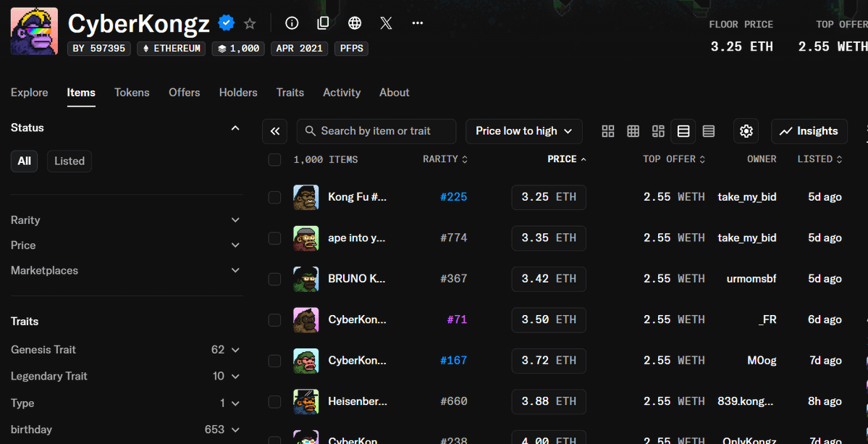Check the ape into y... row checkbox
Viewport: 868px width, 444px height.
[x=274, y=238]
